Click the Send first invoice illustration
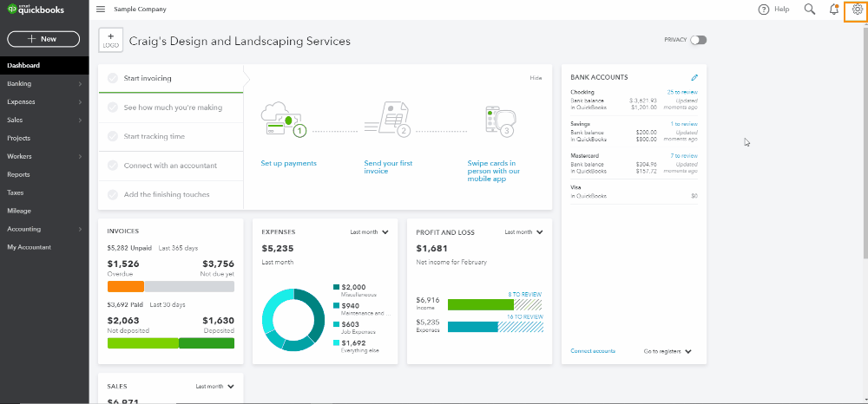 coord(387,120)
